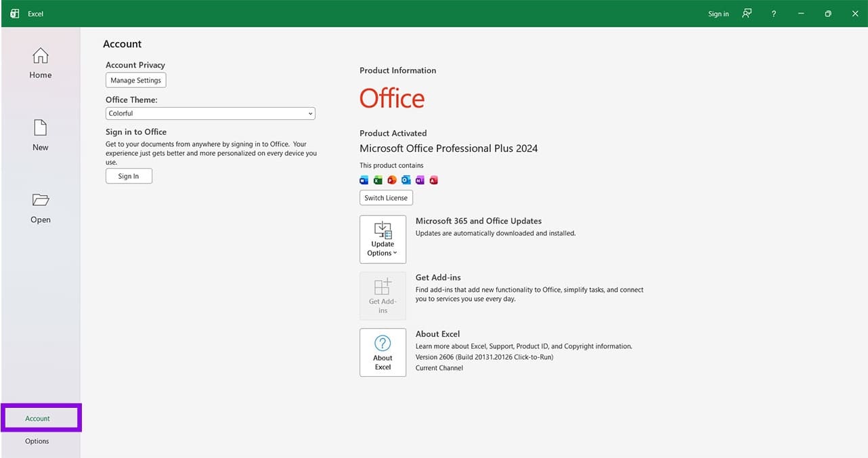The image size is (868, 458).
Task: Expand the Update Options menu button
Action: (383, 239)
